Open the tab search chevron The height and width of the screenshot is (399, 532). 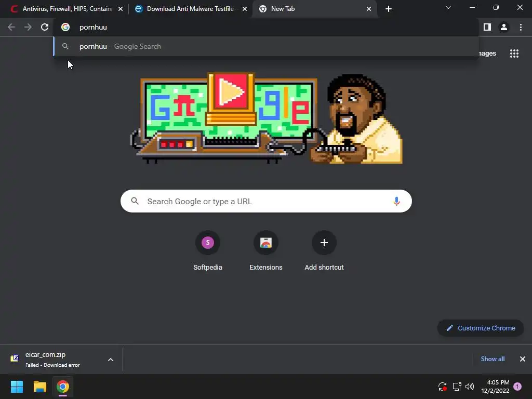coord(448,7)
